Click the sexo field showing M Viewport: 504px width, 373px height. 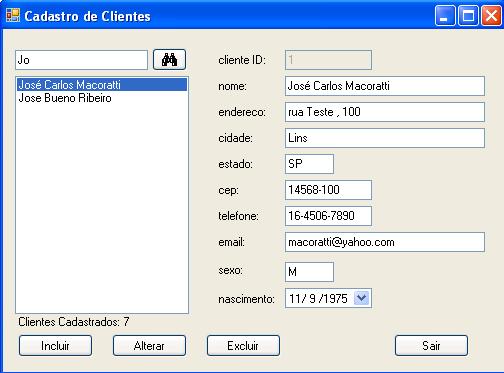(309, 272)
